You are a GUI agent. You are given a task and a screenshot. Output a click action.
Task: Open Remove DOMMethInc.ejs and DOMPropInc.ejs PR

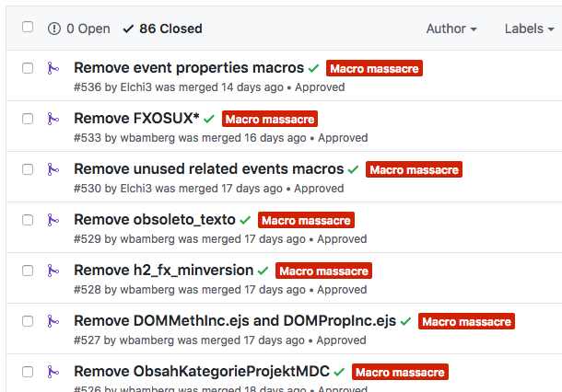click(235, 321)
